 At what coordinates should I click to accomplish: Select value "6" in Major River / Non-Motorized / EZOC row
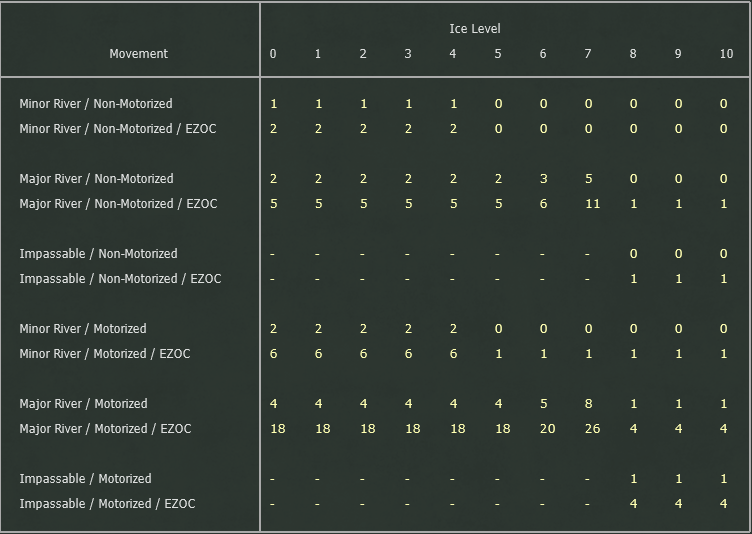[543, 203]
